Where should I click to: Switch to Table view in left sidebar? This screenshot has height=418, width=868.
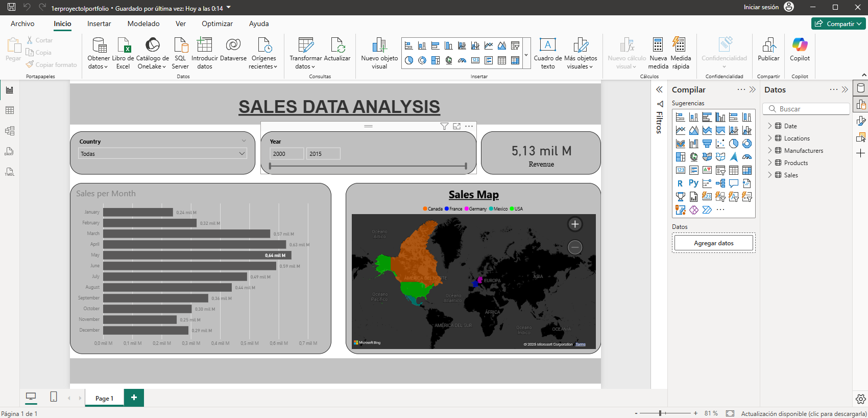(x=10, y=110)
